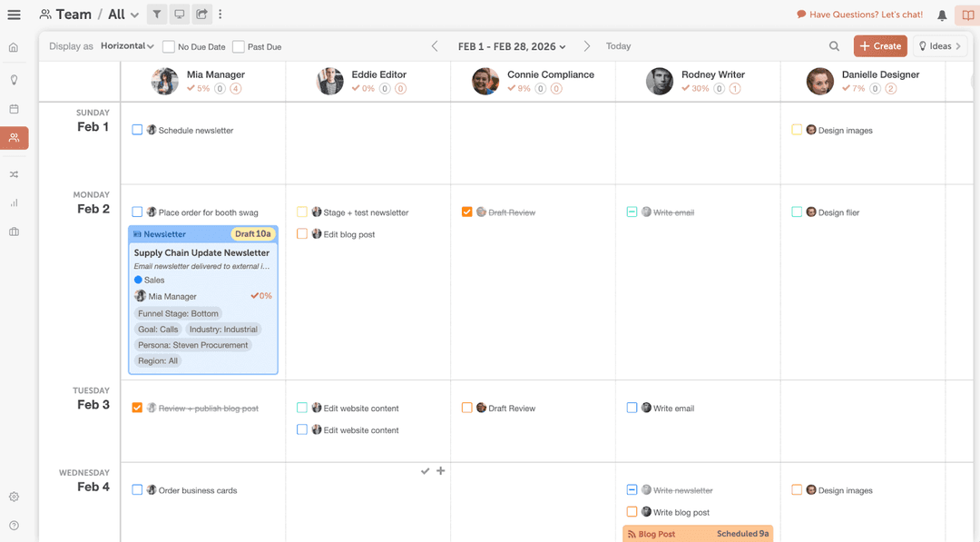
Task: Click the Create button
Action: click(880, 46)
